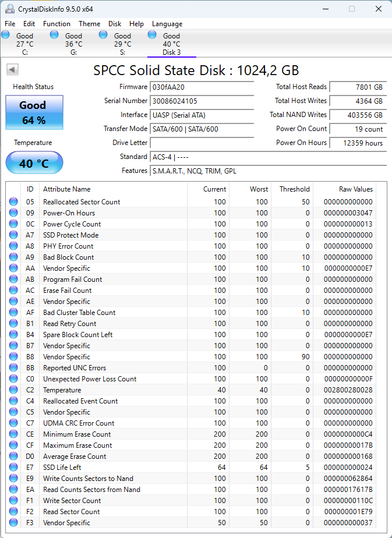Select the G: drive tab
Screen dimensions: 392x538
(x=73, y=44)
